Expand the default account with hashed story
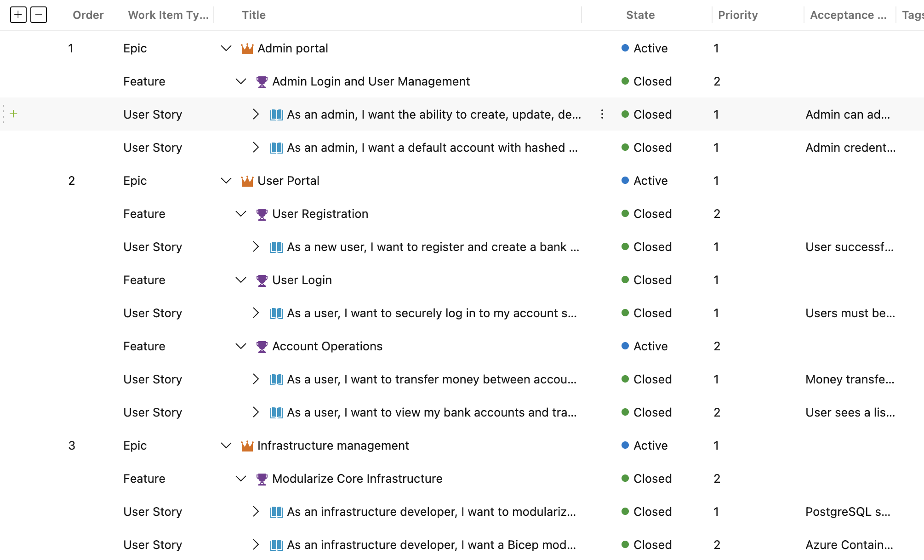Viewport: 924px width, 560px height. (x=256, y=148)
